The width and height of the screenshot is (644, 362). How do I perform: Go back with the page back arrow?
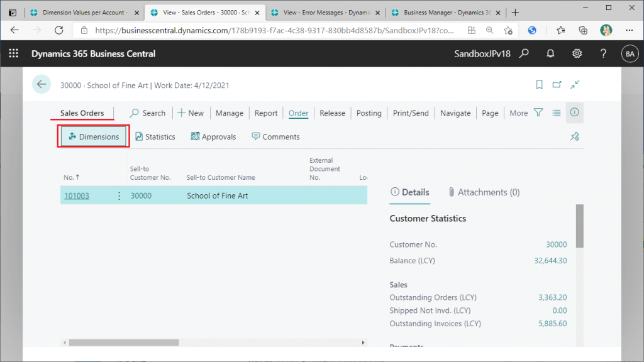point(42,85)
